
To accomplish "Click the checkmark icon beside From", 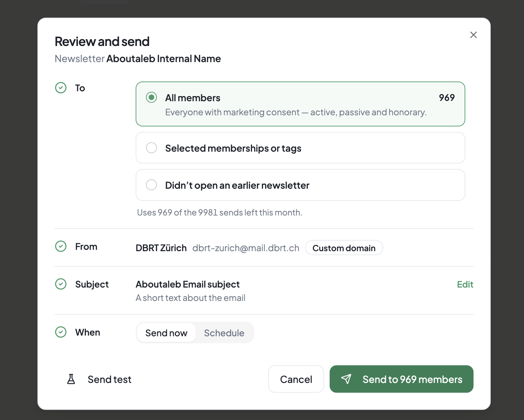I will pos(61,246).
